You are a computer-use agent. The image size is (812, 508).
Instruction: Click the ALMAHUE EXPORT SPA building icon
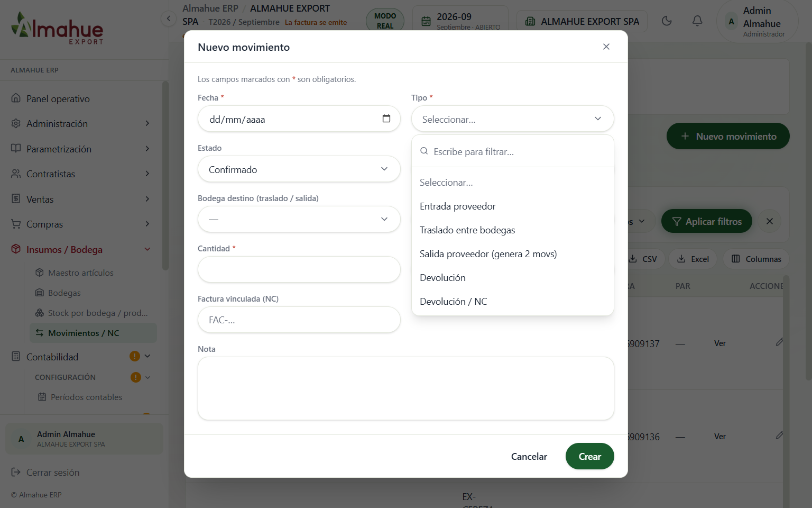click(x=530, y=21)
